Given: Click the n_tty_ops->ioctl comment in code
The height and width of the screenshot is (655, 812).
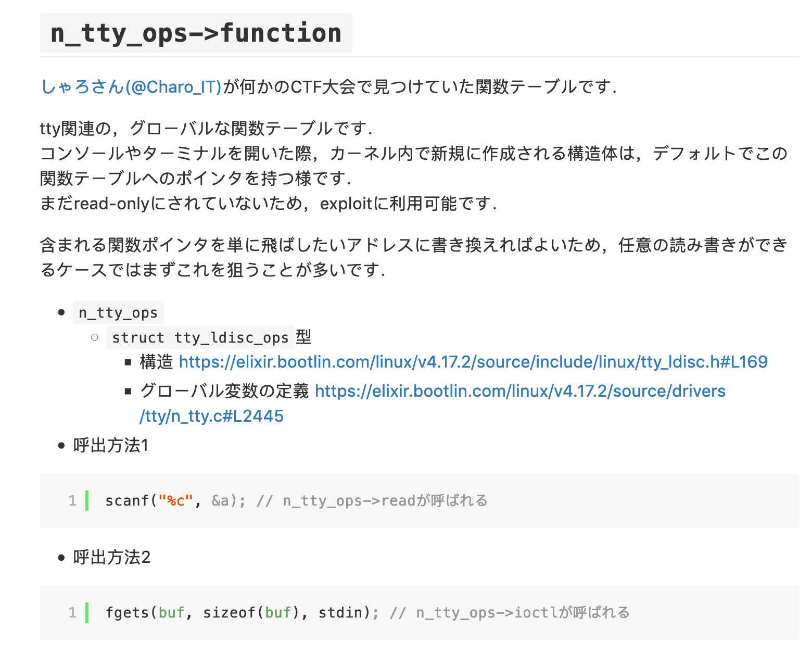Looking at the screenshot, I should coord(510,613).
